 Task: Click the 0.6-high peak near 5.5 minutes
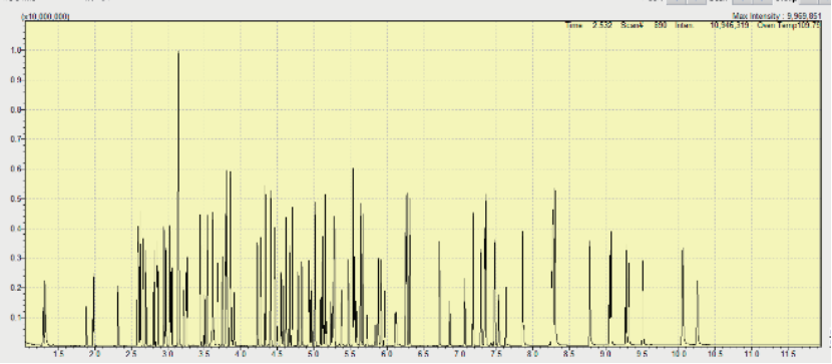[353, 257]
